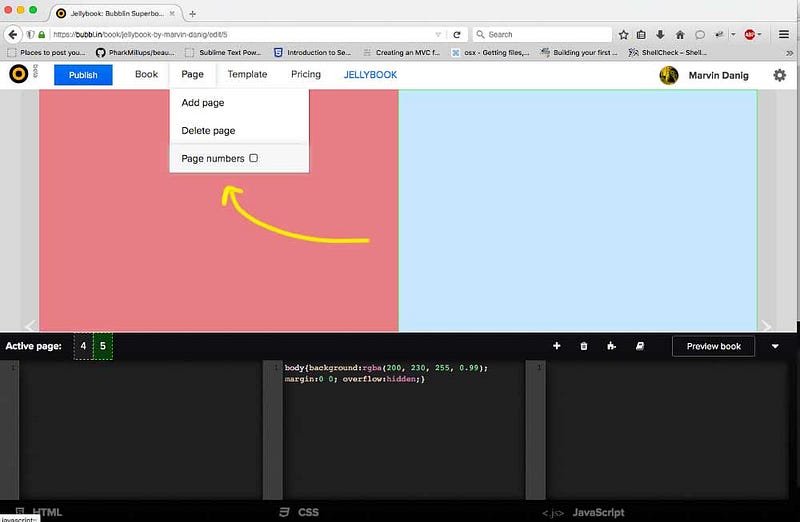This screenshot has width=800, height=522.
Task: Click the Adblock Plus ABP icon
Action: (749, 35)
